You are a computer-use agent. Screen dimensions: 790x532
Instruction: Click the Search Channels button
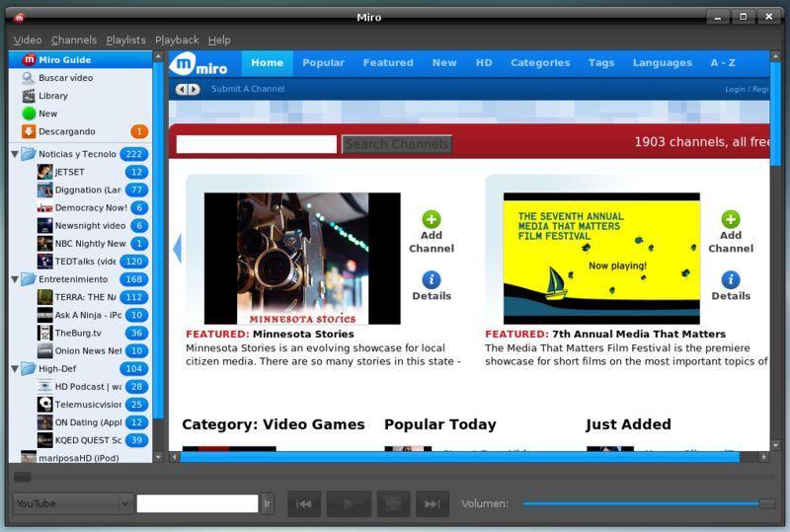397,144
